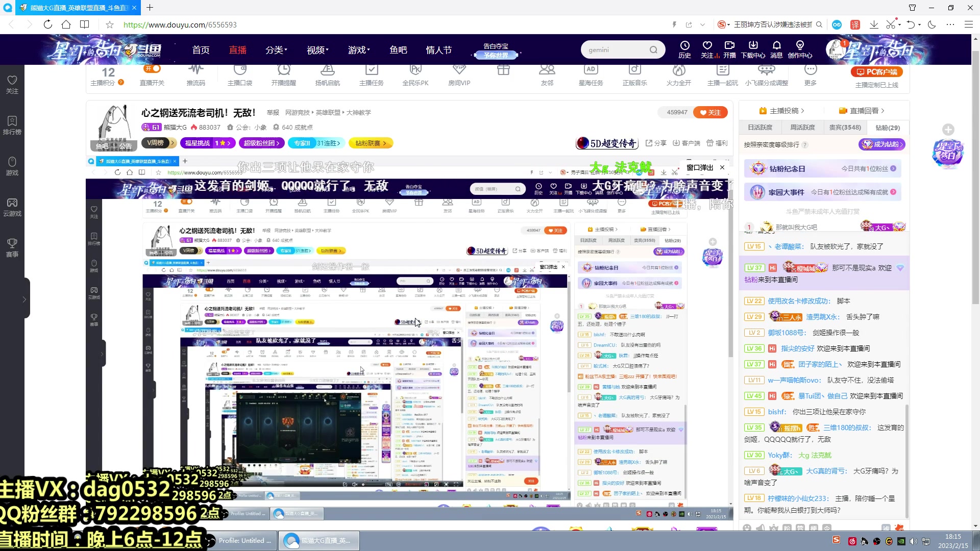The height and width of the screenshot is (551, 980).
Task: Open 正版音乐 music tool
Action: point(635,75)
